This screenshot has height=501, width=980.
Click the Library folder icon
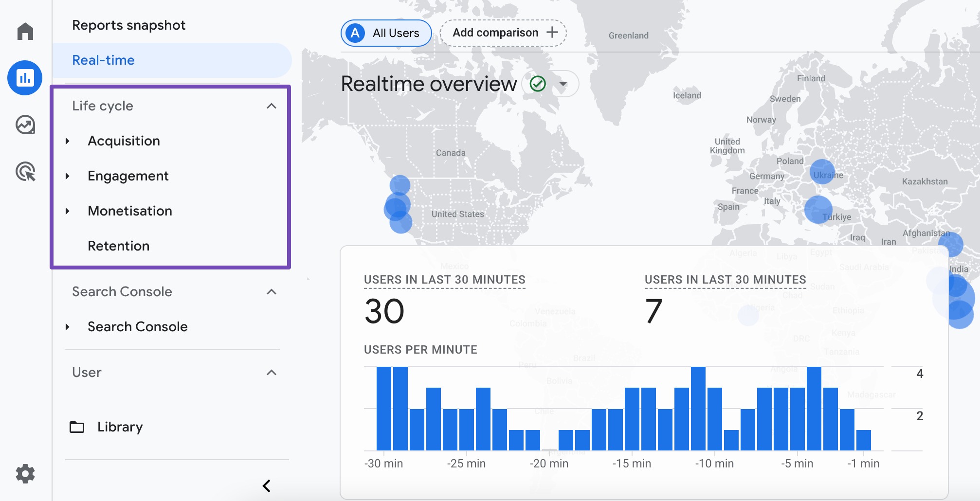[77, 427]
